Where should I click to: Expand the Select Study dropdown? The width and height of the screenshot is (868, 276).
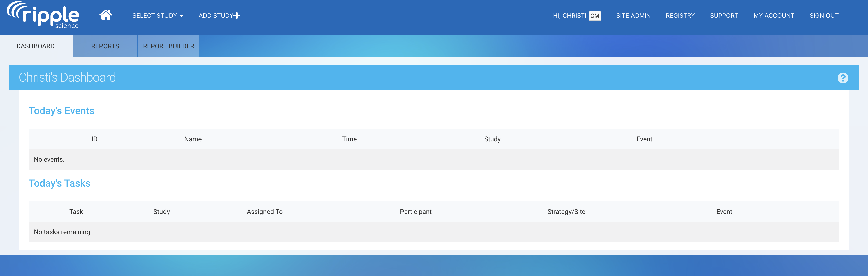(158, 16)
